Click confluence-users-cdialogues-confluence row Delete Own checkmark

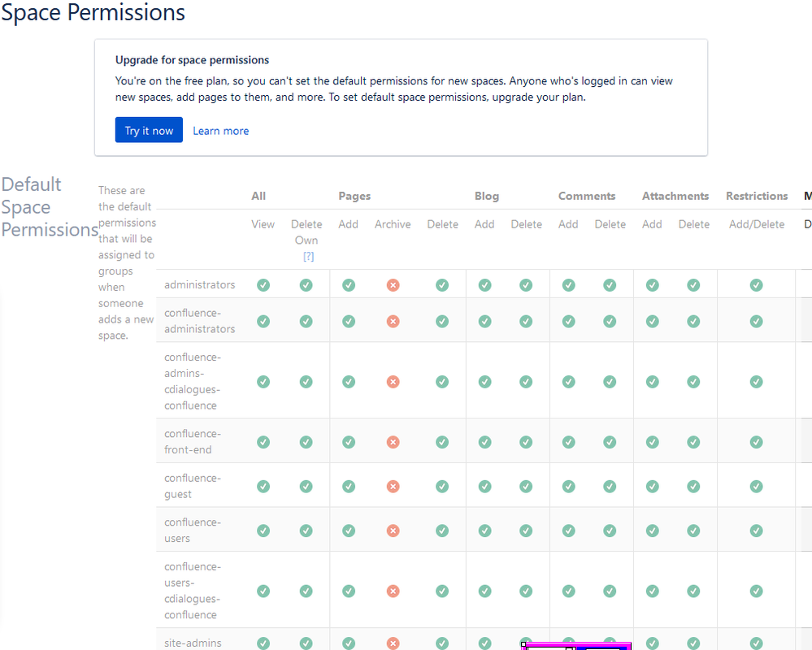point(306,591)
